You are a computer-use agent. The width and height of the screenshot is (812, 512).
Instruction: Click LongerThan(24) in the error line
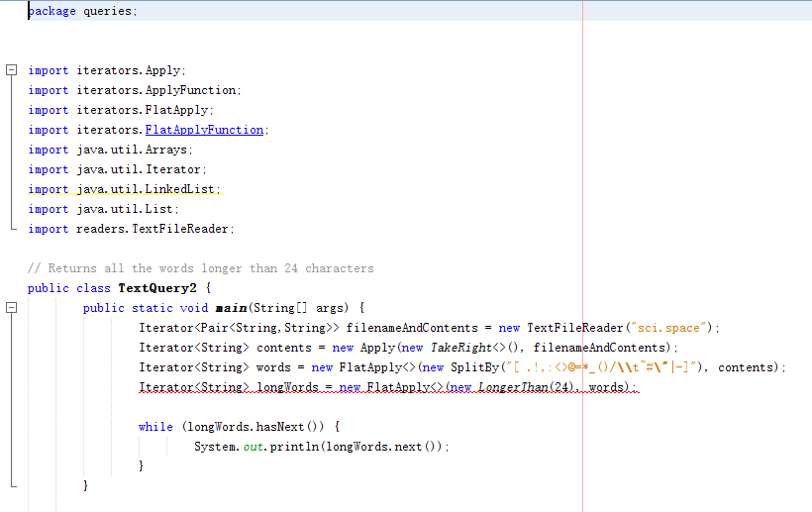[x=526, y=387]
